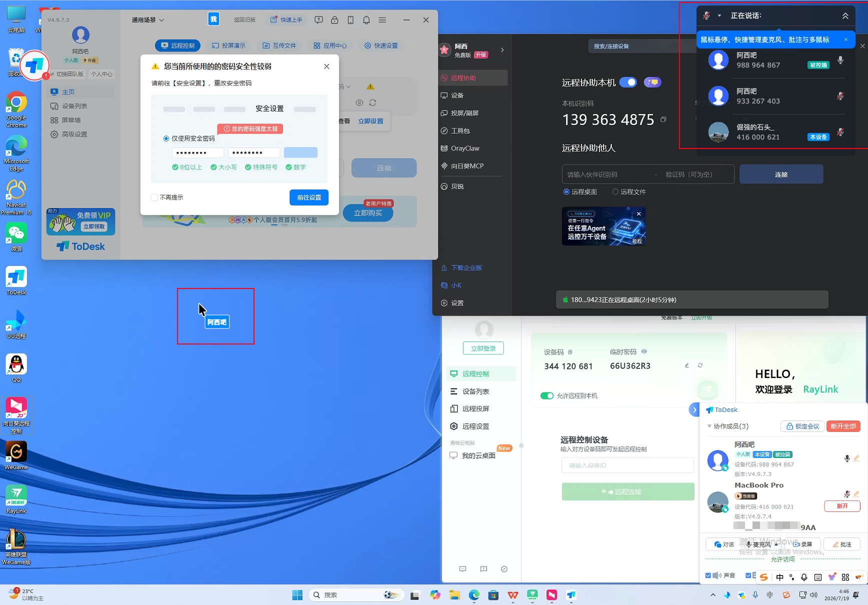
Task: Click 连接 button in Sunlogin
Action: (x=781, y=174)
